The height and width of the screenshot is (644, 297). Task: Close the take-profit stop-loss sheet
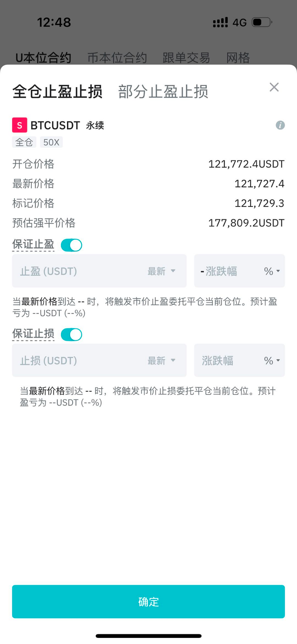pos(274,87)
